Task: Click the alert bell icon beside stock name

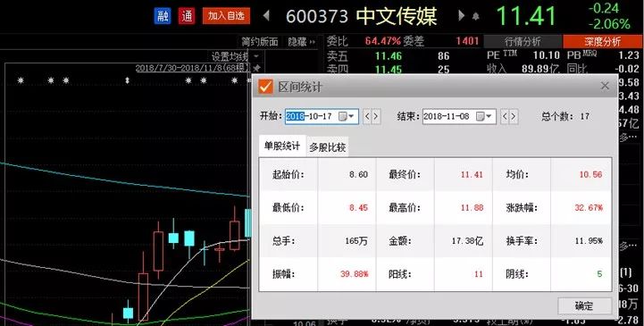Action: 475,16
